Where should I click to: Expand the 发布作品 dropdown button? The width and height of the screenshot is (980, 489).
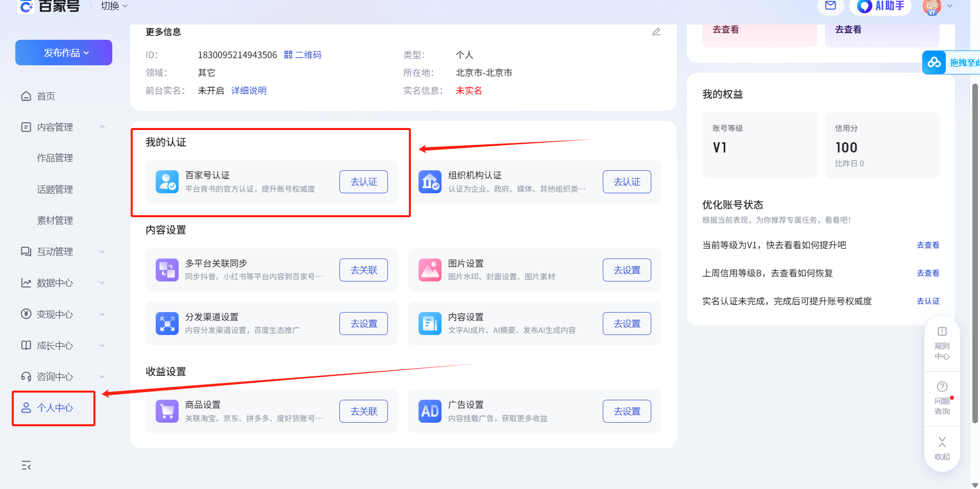(x=64, y=53)
